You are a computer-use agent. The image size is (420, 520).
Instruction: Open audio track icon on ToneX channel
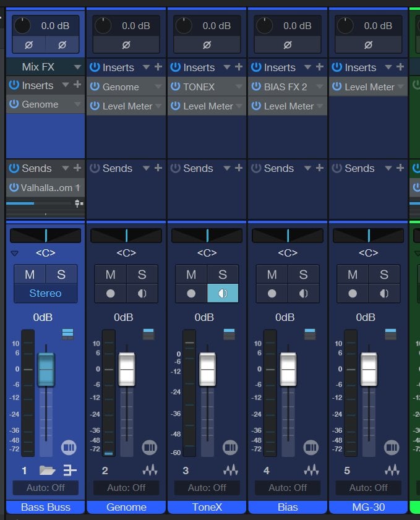point(231,470)
